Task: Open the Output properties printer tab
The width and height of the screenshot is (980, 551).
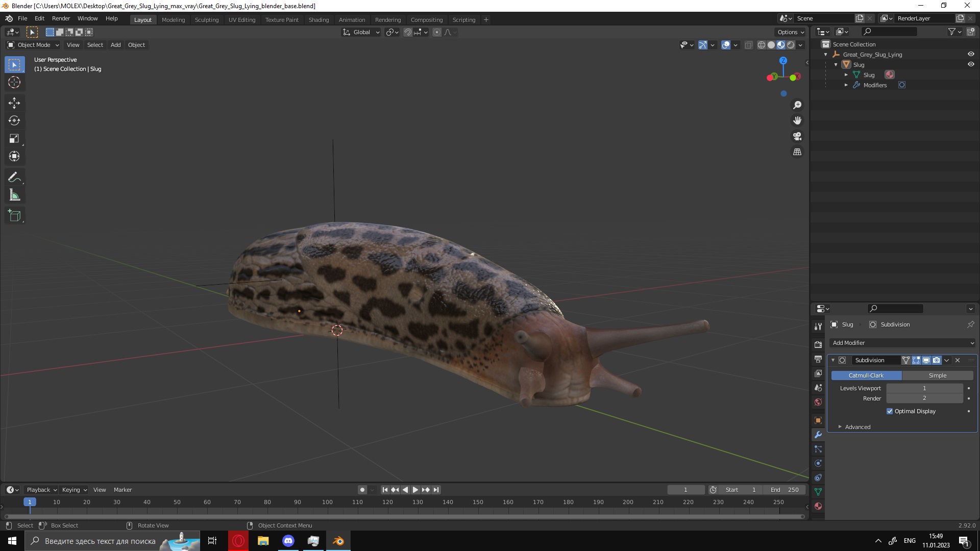Action: coord(818,359)
